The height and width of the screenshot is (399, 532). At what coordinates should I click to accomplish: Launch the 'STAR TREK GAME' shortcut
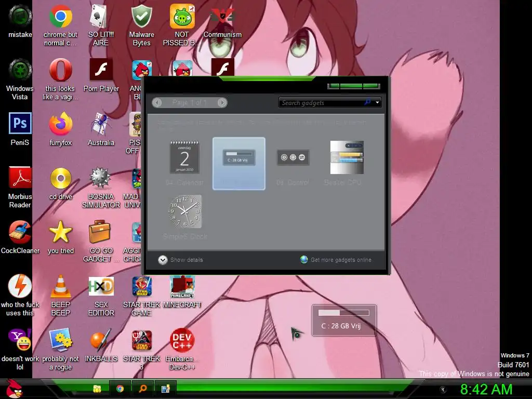pos(141,296)
